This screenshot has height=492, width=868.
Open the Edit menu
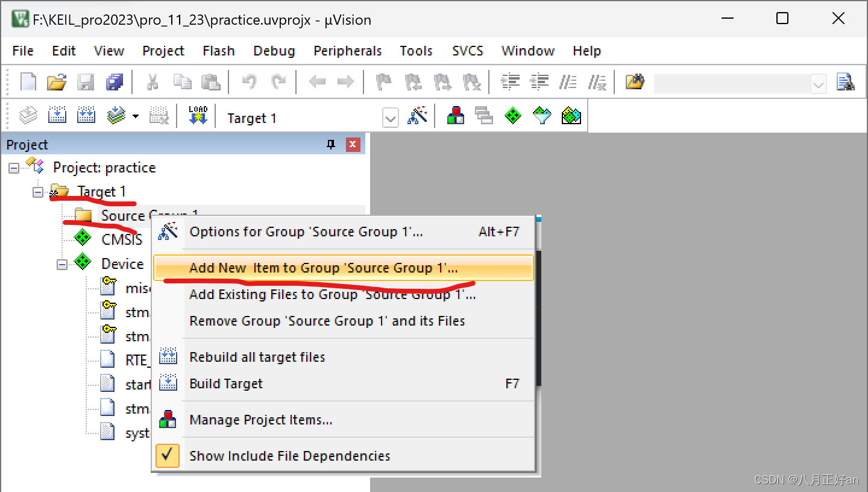point(64,51)
